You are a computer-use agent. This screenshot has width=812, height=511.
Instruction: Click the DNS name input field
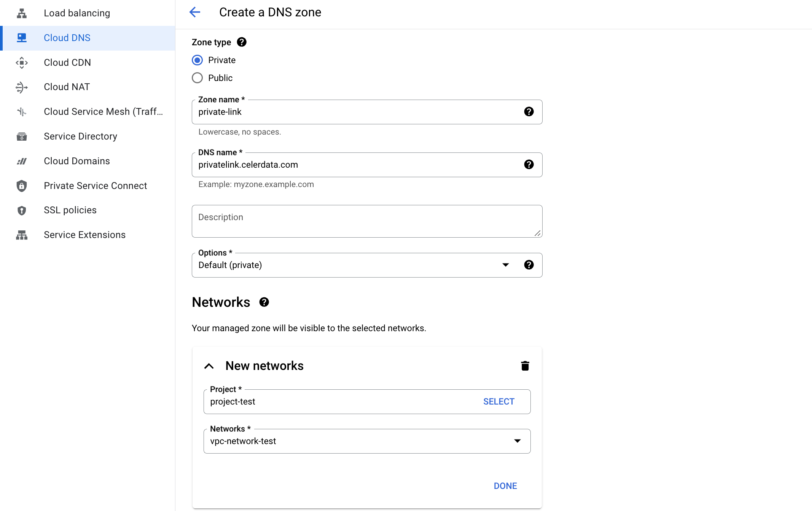tap(358, 165)
